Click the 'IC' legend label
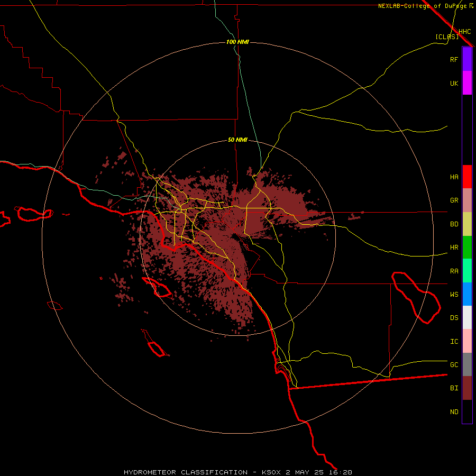The width and height of the screenshot is (476, 476). click(454, 342)
